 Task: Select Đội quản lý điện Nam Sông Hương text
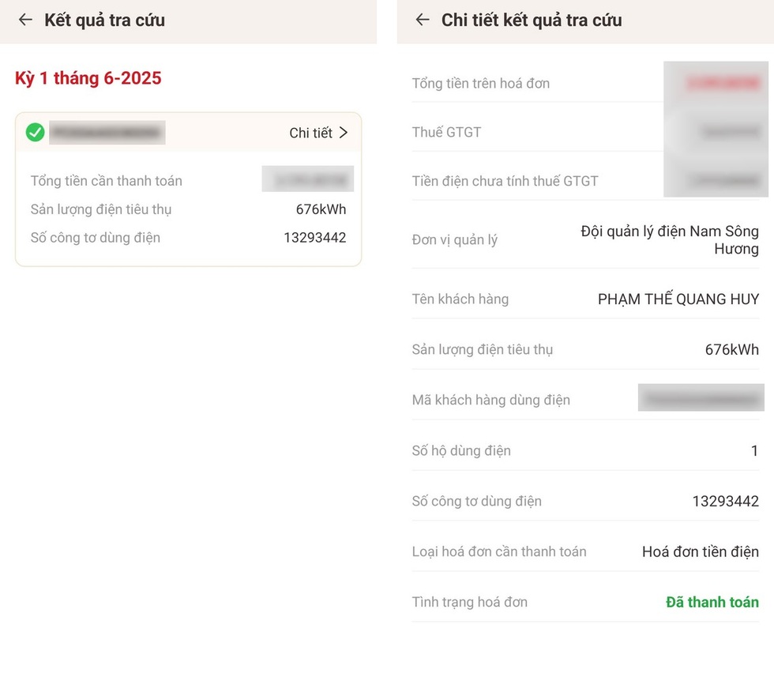(x=670, y=240)
